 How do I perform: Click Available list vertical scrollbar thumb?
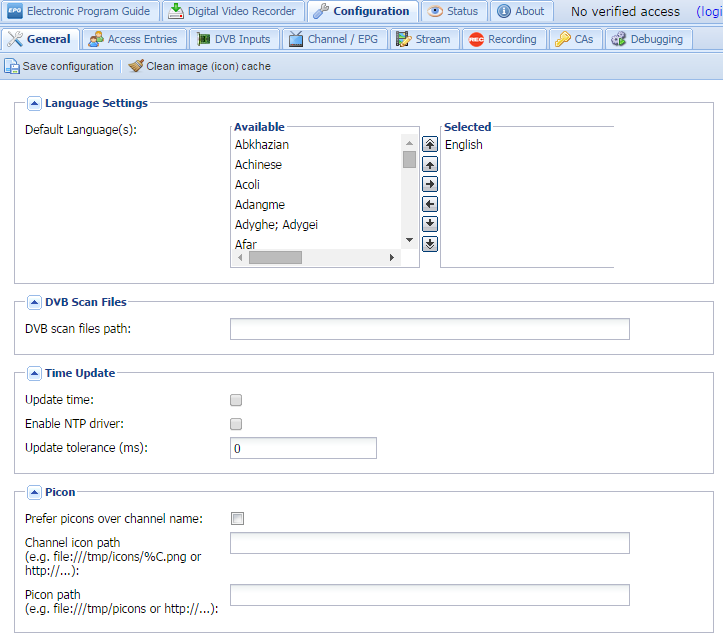point(409,160)
